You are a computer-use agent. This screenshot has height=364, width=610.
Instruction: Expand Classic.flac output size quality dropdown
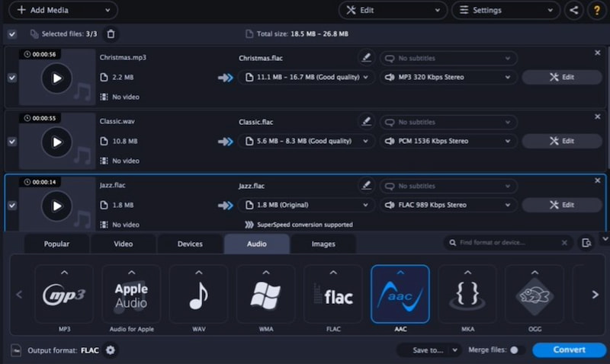coord(307,141)
